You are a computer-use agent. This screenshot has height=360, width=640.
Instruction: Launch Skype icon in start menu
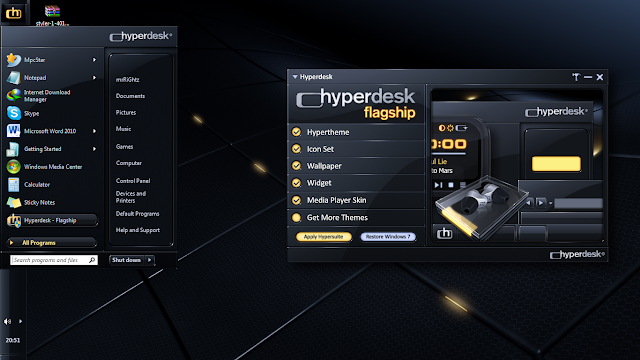tap(13, 113)
